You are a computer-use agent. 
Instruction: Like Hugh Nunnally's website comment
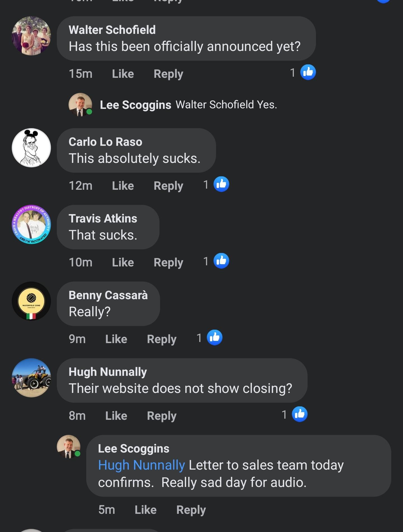tap(116, 416)
